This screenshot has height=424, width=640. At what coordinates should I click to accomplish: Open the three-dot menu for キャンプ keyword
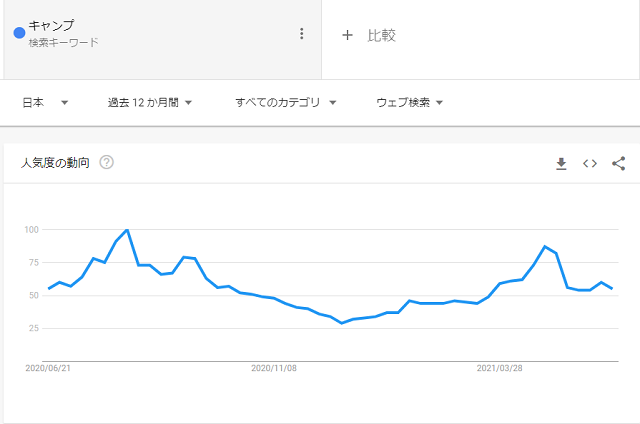tap(302, 33)
